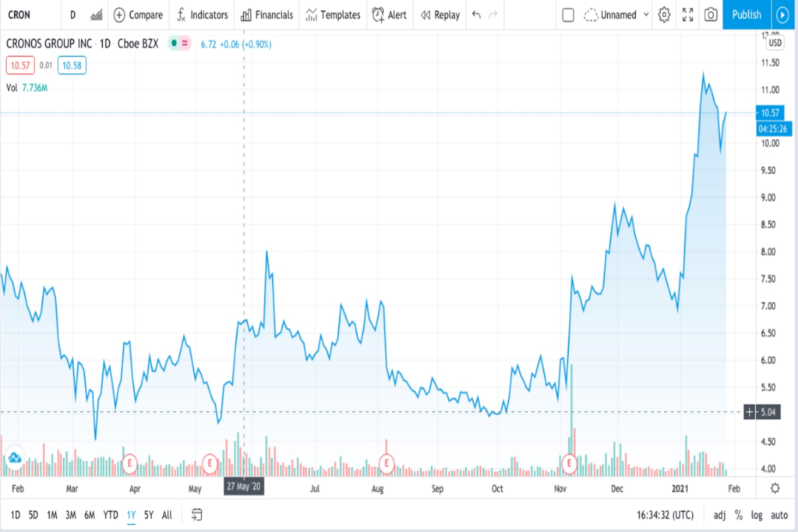This screenshot has width=798, height=532.
Task: Open the Indicators panel
Action: tap(202, 15)
